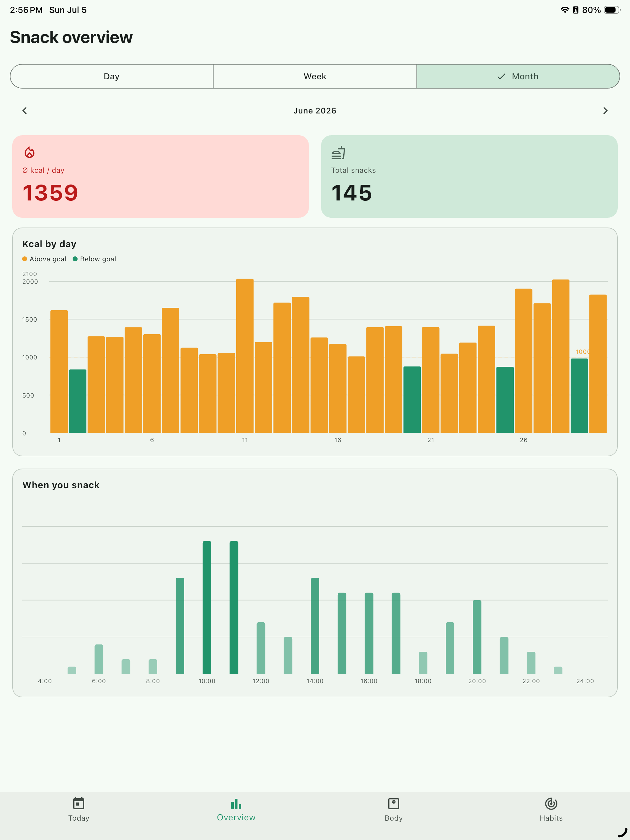Open Body tab scale icon
This screenshot has height=840, width=630.
394,803
